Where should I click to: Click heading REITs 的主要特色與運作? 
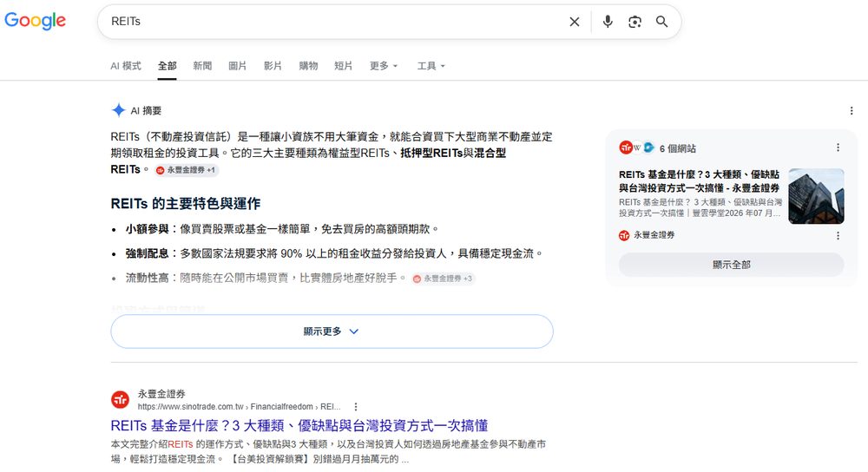point(186,204)
